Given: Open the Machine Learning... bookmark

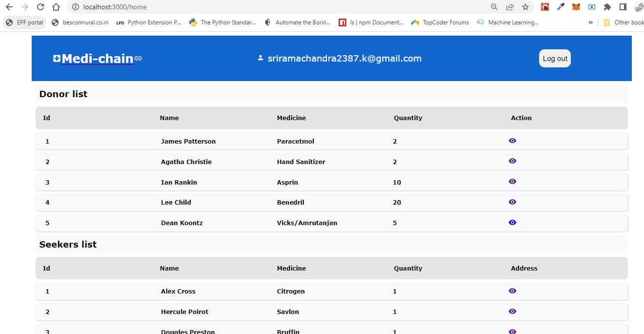Looking at the screenshot, I should (508, 22).
